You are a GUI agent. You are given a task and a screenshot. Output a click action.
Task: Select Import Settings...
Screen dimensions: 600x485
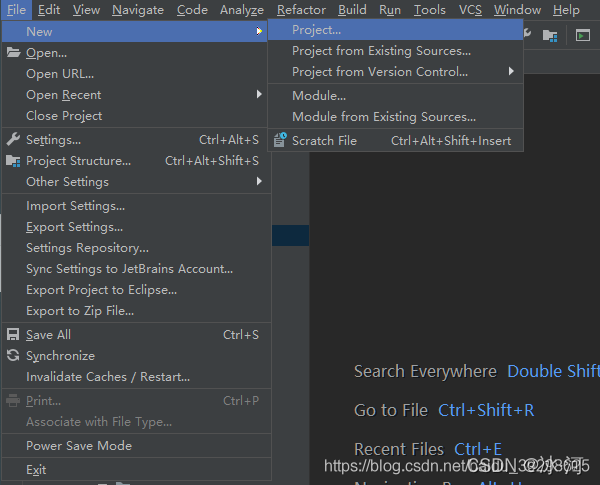click(136, 206)
